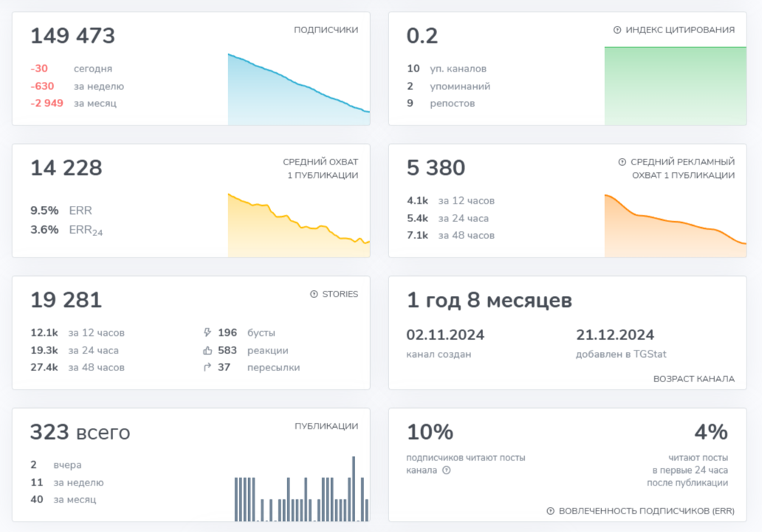Click the blue subscribers trend chart

coord(299,89)
